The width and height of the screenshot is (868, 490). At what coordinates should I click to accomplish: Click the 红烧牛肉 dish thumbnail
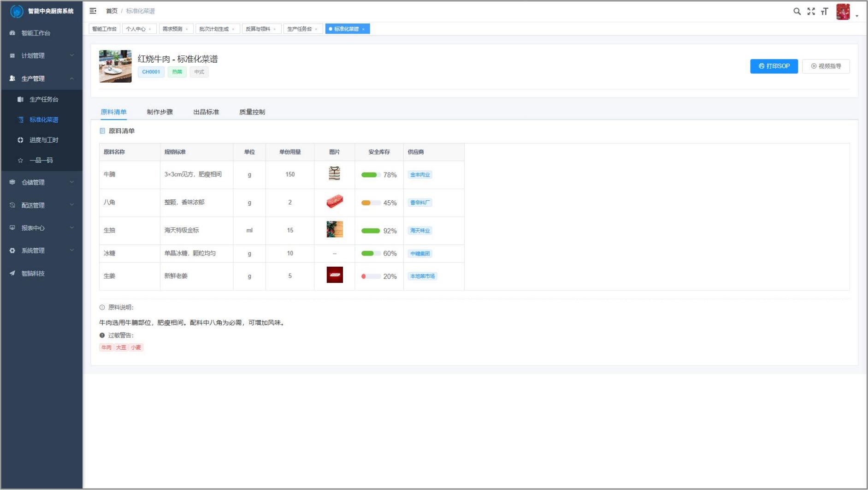click(115, 66)
